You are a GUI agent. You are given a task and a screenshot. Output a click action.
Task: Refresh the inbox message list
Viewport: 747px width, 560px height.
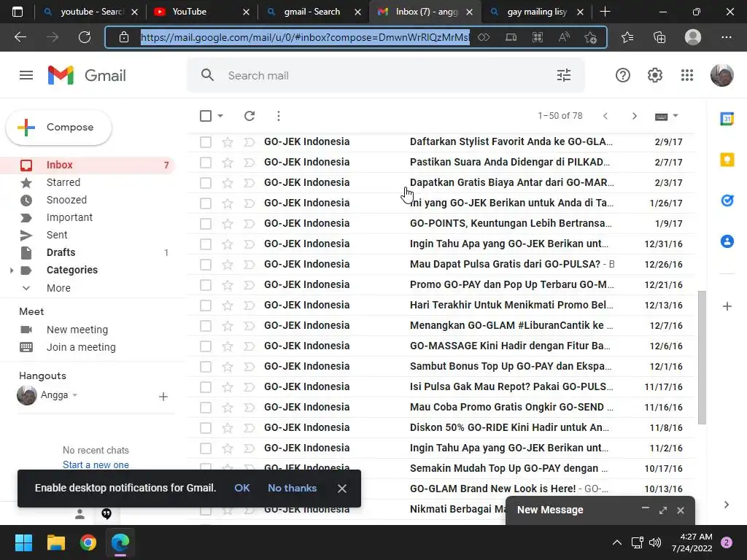pos(249,116)
